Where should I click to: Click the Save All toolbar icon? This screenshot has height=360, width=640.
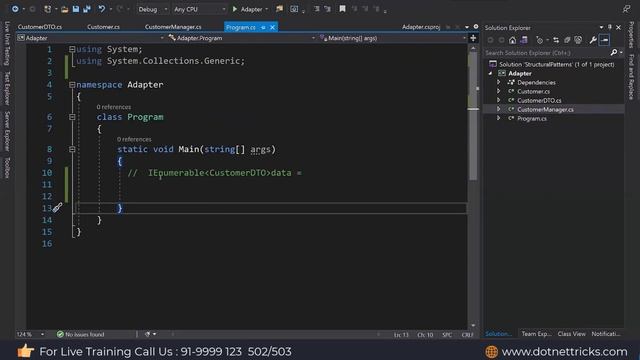(87, 9)
